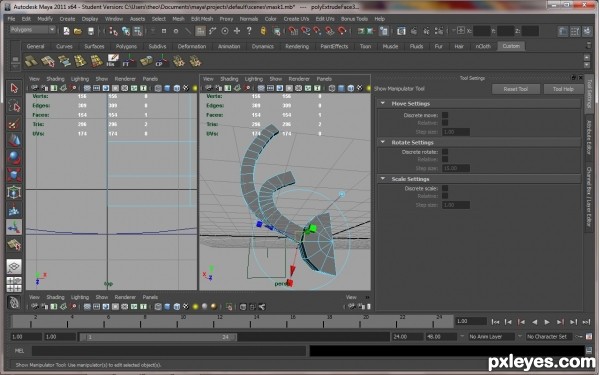Screen dimensions: 600x375
Task: Select the Show Manipulator tool in toolbox
Action: coord(14,227)
